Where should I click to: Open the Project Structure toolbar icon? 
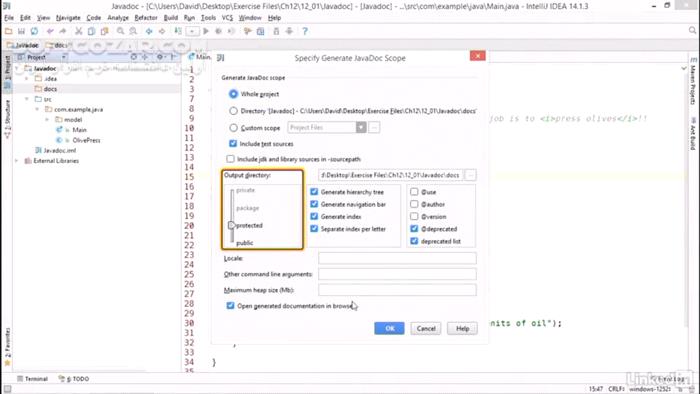(260, 31)
